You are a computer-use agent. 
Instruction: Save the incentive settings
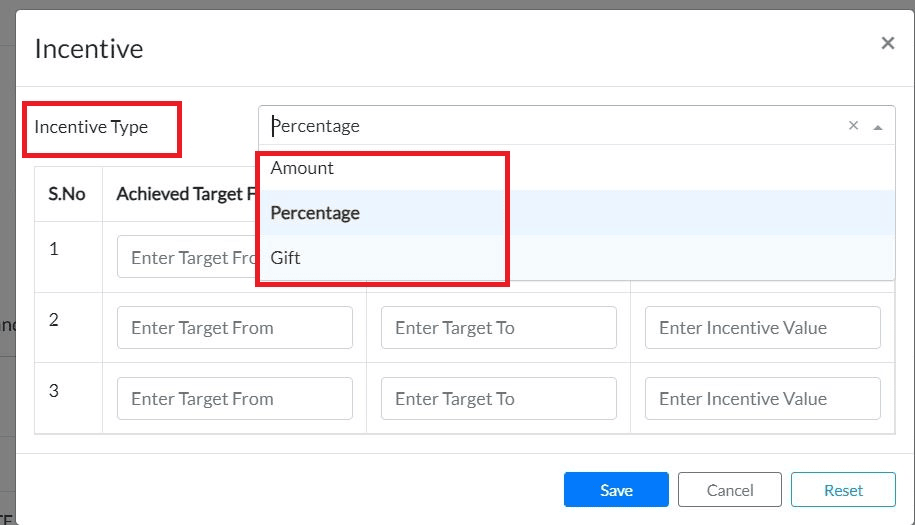616,490
